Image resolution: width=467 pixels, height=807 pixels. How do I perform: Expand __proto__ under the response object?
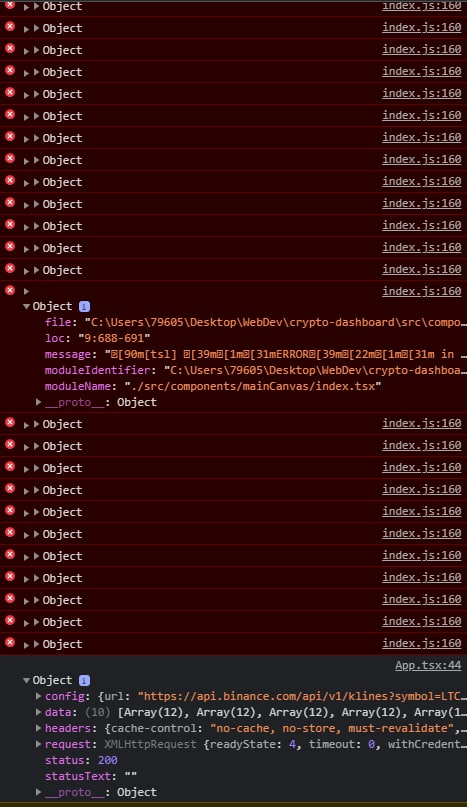[39, 792]
